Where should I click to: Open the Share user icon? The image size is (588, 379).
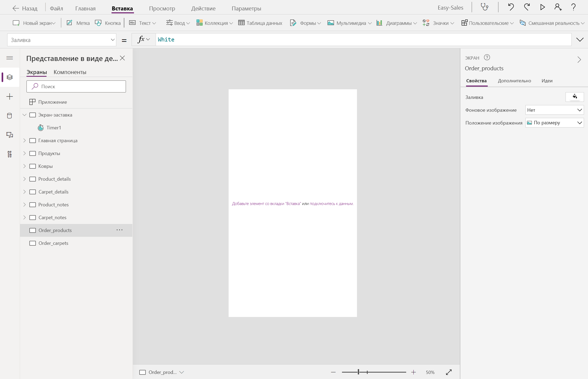558,7
